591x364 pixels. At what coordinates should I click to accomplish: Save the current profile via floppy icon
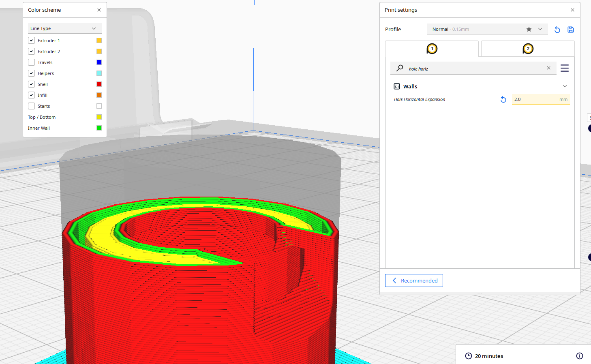pos(571,30)
